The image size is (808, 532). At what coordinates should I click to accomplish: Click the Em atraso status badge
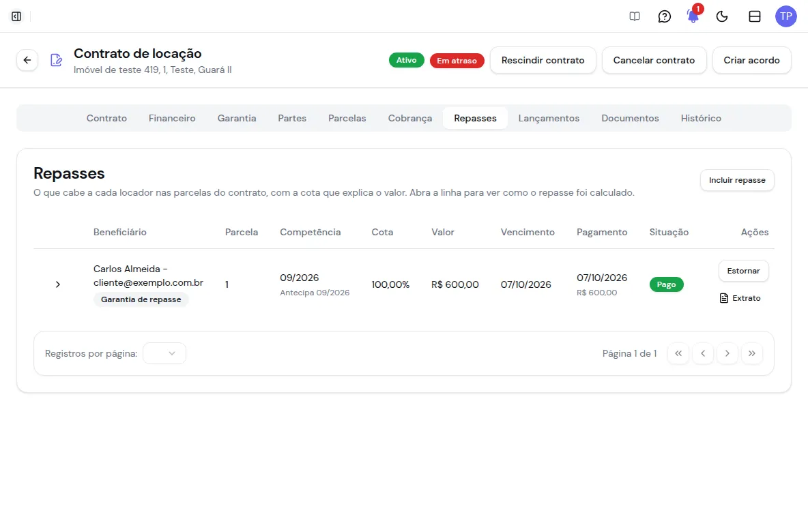[457, 61]
